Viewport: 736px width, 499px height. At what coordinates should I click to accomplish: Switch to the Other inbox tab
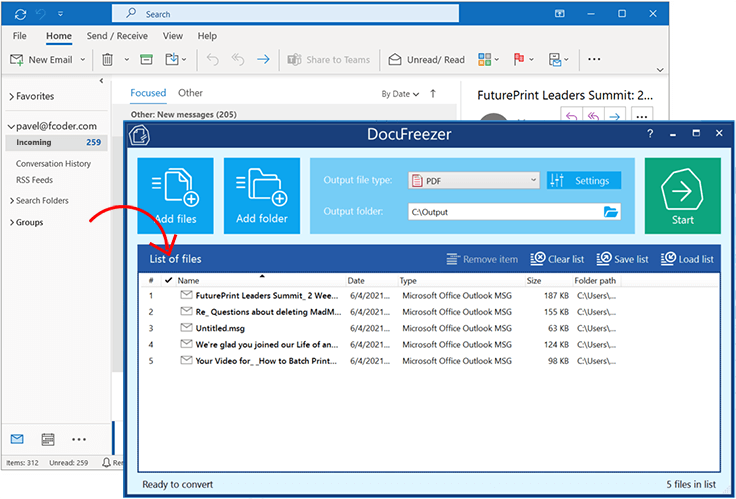(x=190, y=93)
